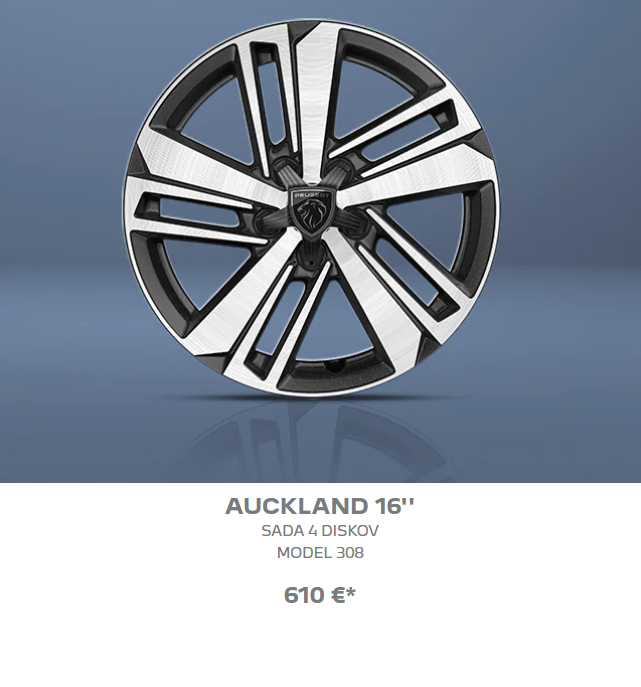
Task: Click the brushed silver spoke pointing upward
Action: pos(312,101)
